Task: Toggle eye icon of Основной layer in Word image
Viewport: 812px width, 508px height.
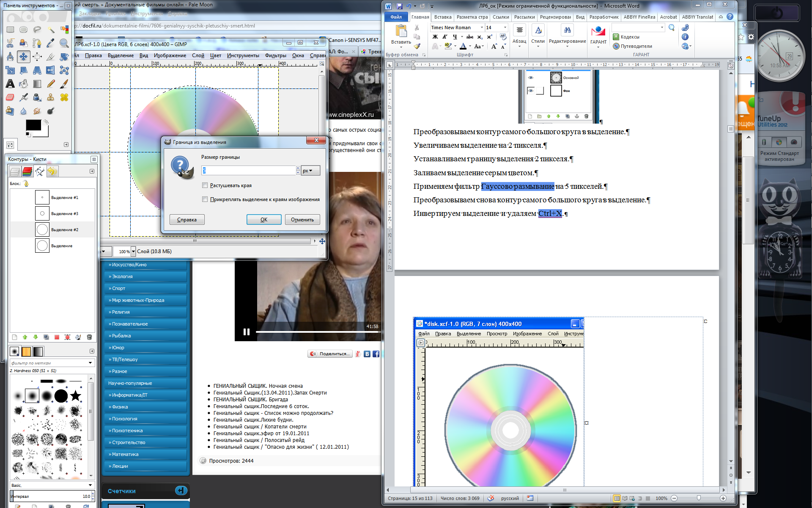Action: pyautogui.click(x=531, y=78)
